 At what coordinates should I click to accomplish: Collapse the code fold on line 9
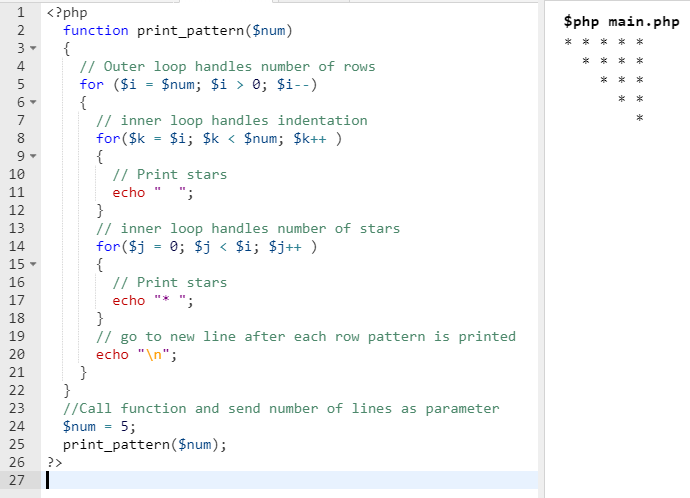[33, 156]
